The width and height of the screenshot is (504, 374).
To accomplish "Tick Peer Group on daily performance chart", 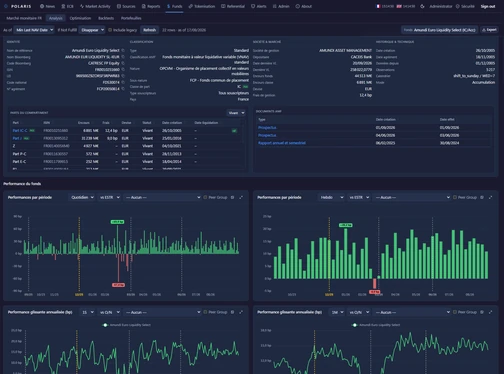I will (205, 197).
